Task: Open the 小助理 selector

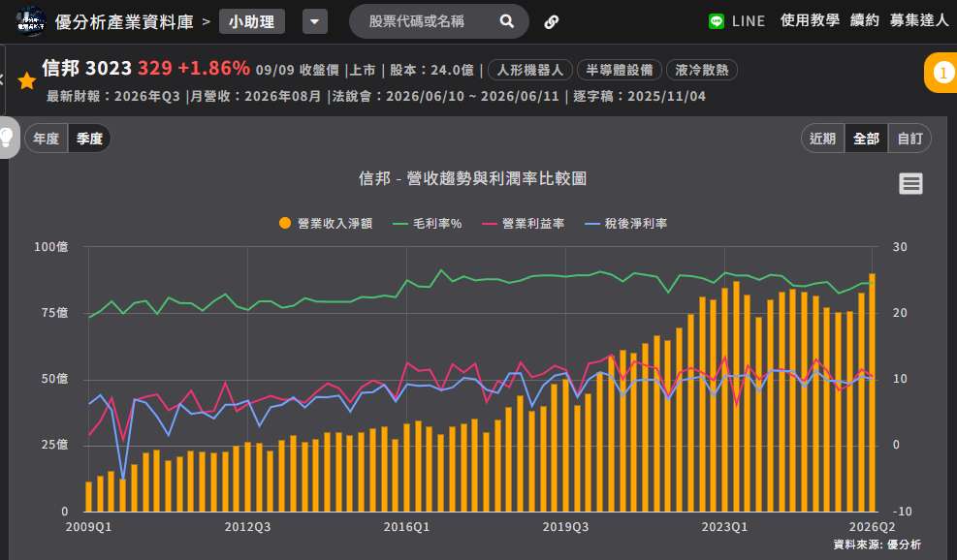Action: pyautogui.click(x=251, y=22)
